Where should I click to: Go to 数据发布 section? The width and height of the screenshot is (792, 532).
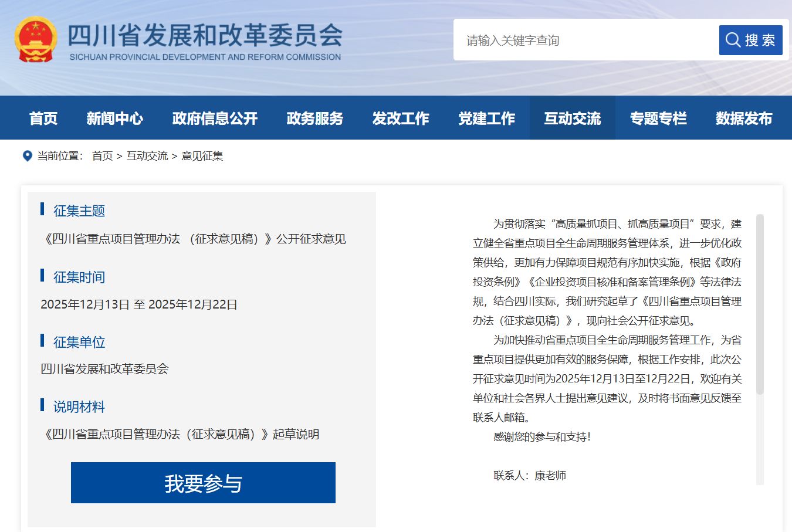(744, 118)
